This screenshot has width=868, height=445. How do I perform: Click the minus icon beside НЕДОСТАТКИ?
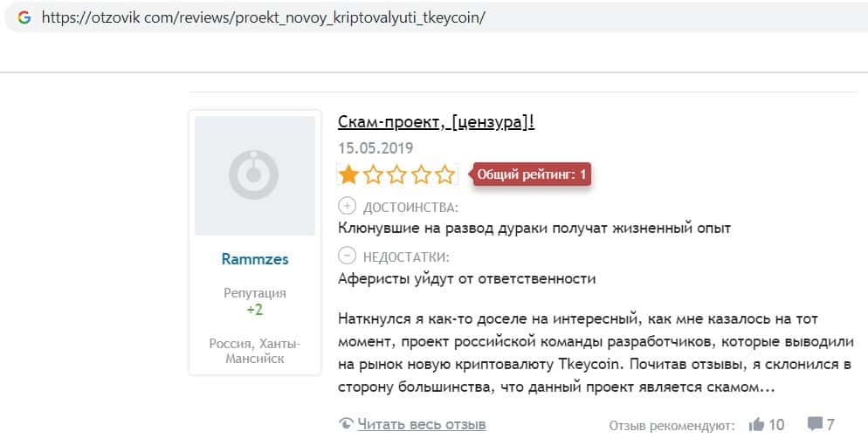347,256
